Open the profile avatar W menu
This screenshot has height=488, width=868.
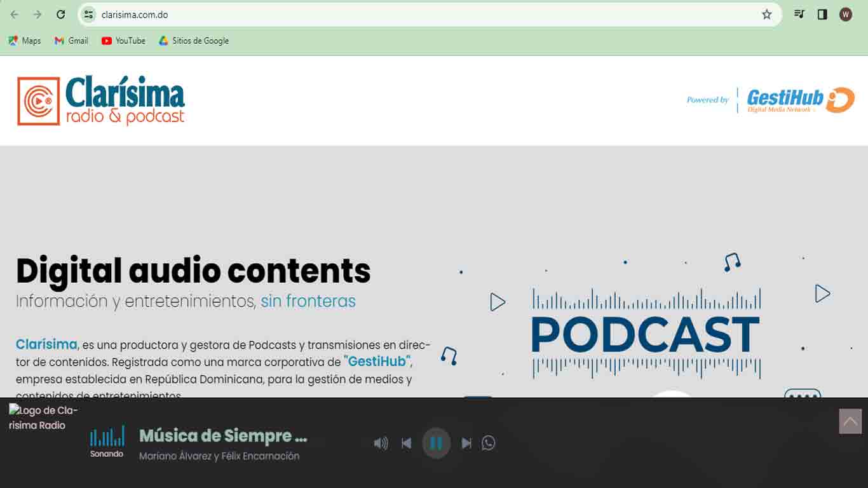pyautogui.click(x=846, y=14)
